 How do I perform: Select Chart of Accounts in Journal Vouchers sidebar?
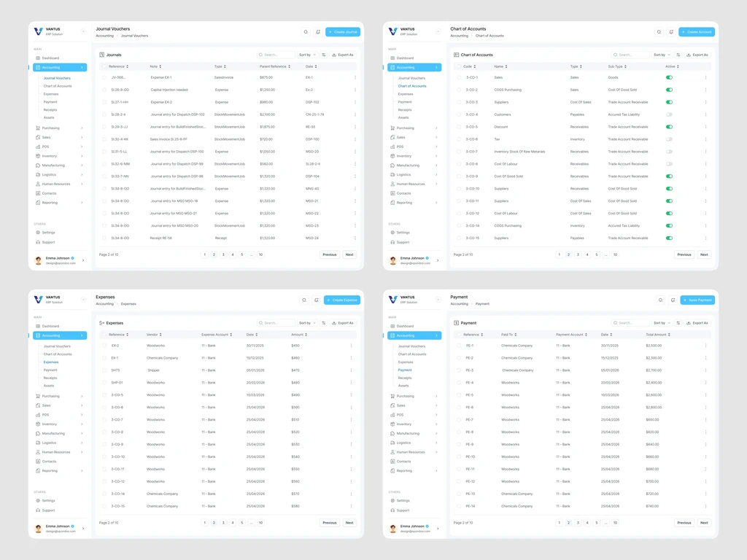58,86
